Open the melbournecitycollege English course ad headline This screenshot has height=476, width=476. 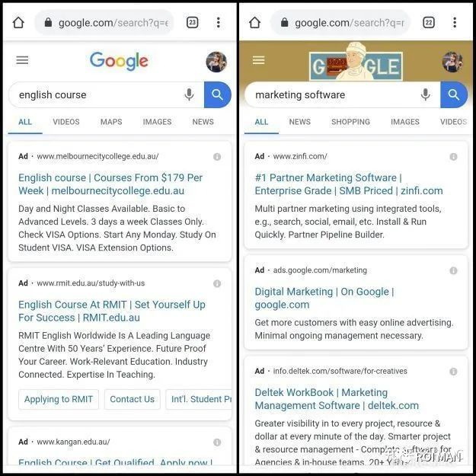click(x=110, y=184)
